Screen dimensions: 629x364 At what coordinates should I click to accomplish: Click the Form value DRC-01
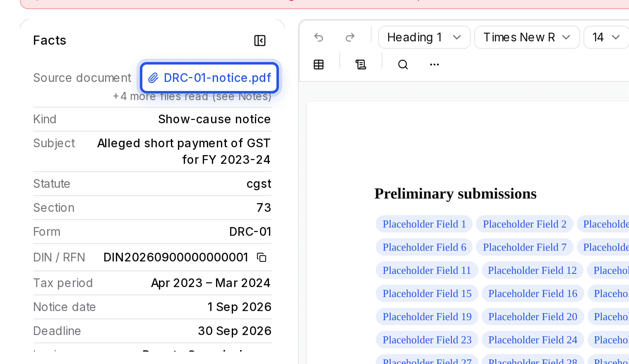pyautogui.click(x=250, y=232)
